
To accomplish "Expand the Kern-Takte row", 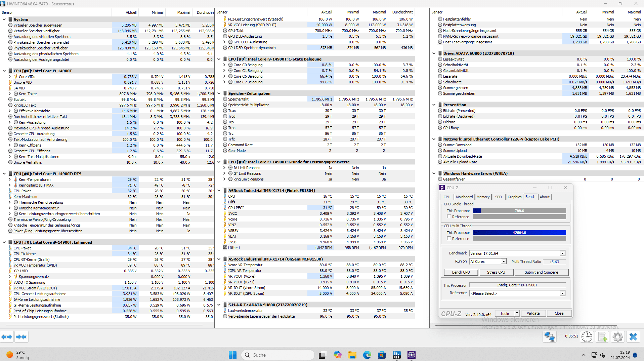I will (10, 94).
